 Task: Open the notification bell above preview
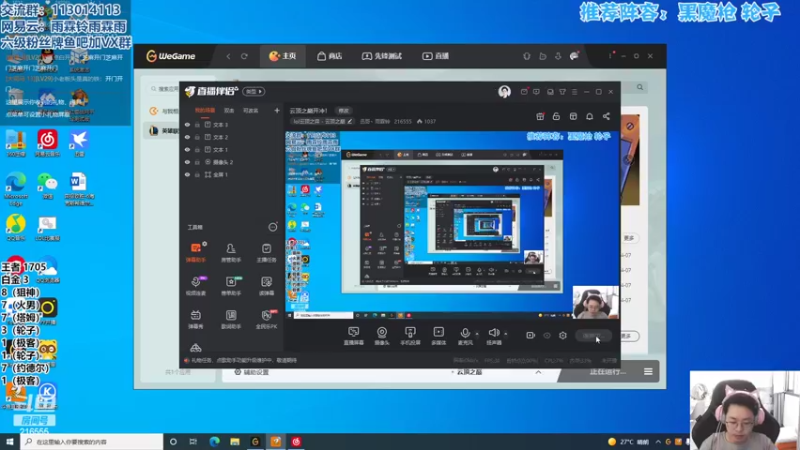point(589,116)
